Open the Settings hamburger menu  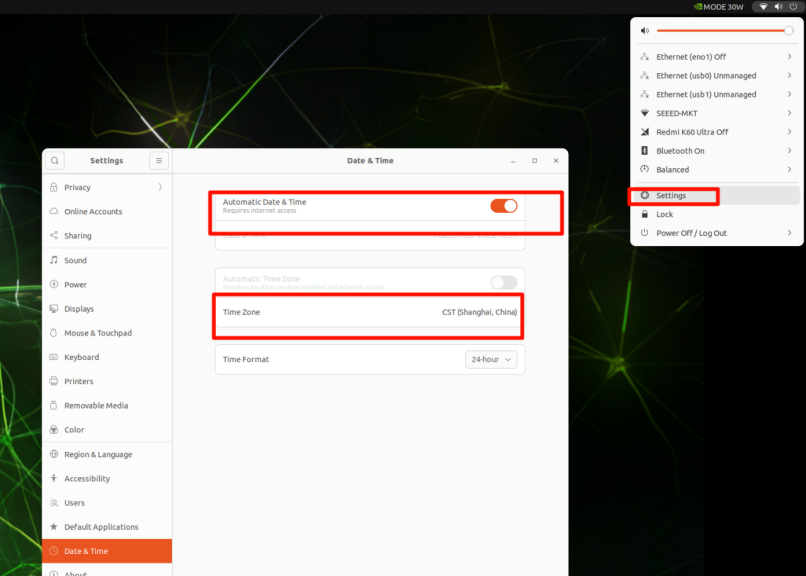(x=159, y=160)
